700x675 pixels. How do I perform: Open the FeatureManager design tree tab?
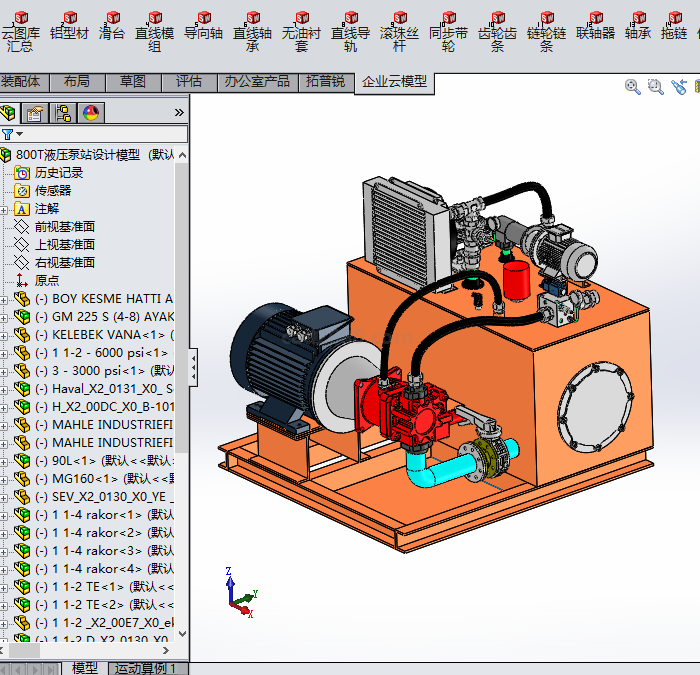coord(10,112)
